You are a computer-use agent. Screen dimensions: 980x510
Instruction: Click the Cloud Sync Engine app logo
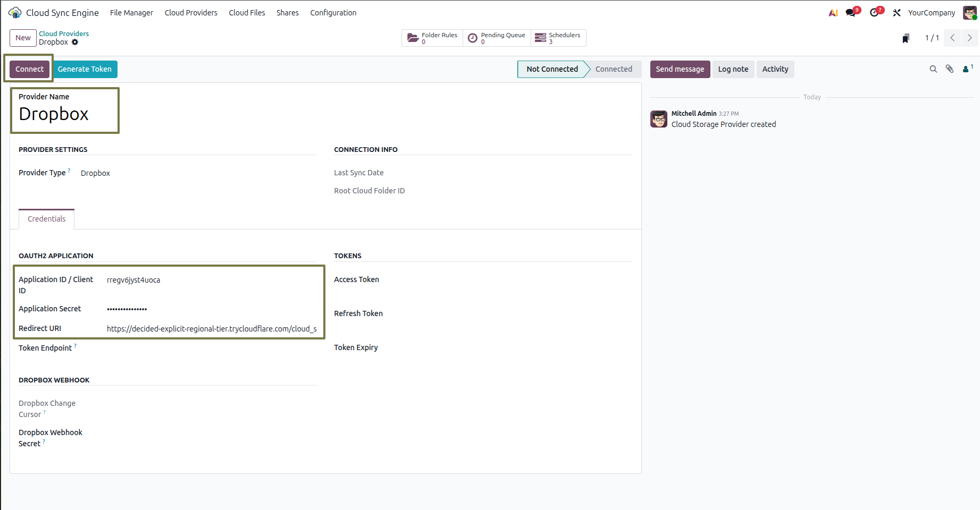(x=15, y=12)
